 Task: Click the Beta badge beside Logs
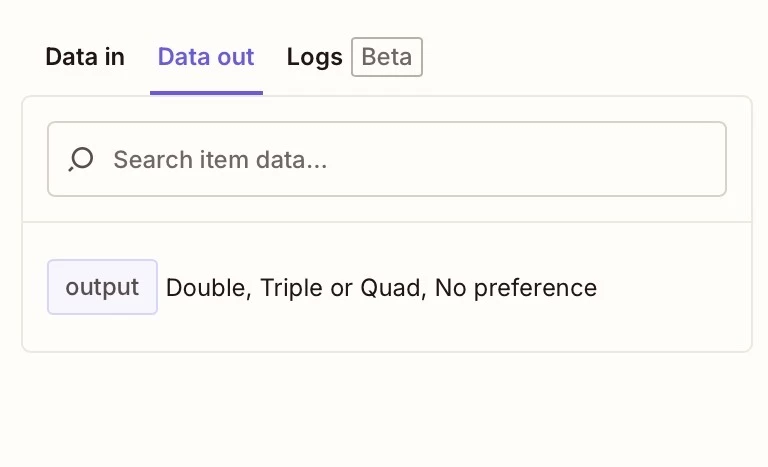point(386,57)
